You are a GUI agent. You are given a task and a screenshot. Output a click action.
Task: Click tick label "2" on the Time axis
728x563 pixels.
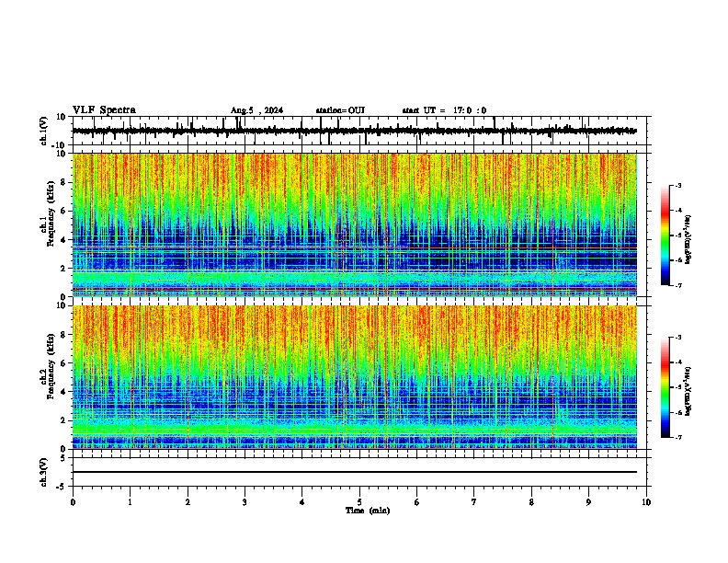pos(188,502)
